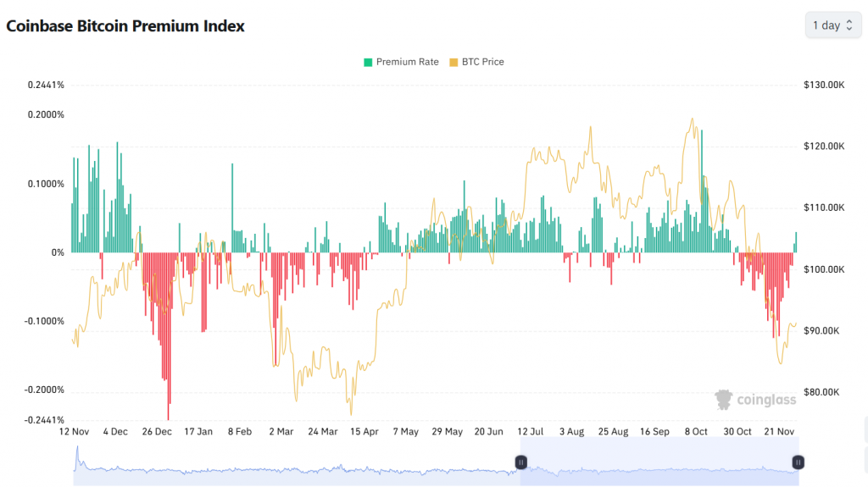Image resolution: width=868 pixels, height=487 pixels.
Task: Toggle the Premium Rate legend series
Action: 407,62
